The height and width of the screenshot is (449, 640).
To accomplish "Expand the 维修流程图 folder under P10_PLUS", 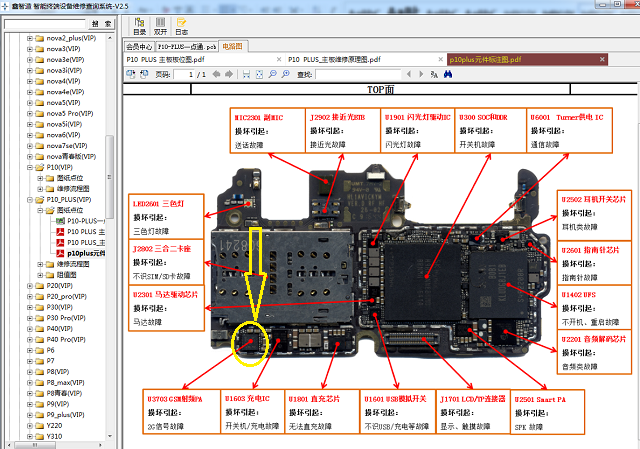I will click(40, 264).
